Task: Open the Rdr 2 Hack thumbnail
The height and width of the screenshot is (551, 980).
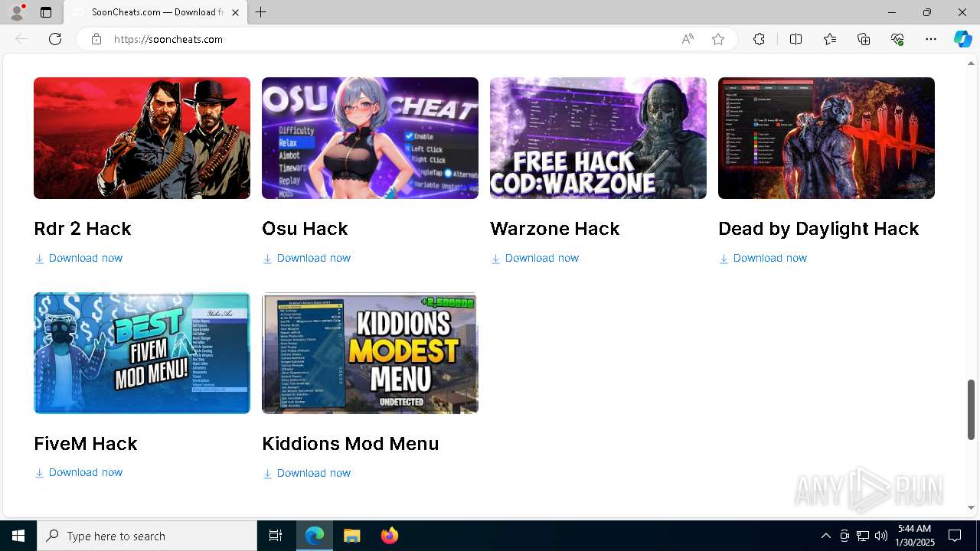Action: pos(142,138)
